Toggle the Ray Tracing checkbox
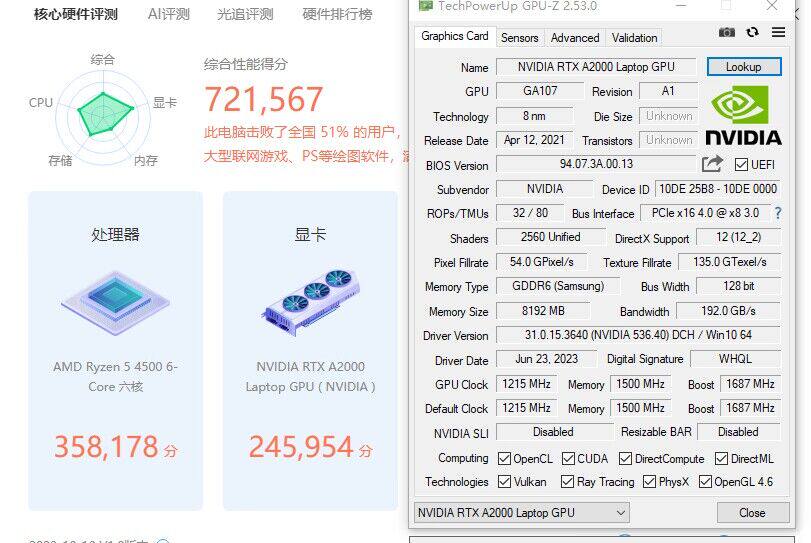The width and height of the screenshot is (811, 543). click(x=567, y=481)
